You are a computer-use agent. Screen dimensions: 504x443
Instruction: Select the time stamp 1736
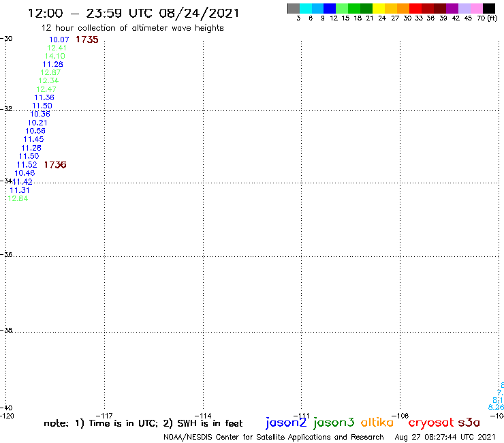(x=55, y=165)
